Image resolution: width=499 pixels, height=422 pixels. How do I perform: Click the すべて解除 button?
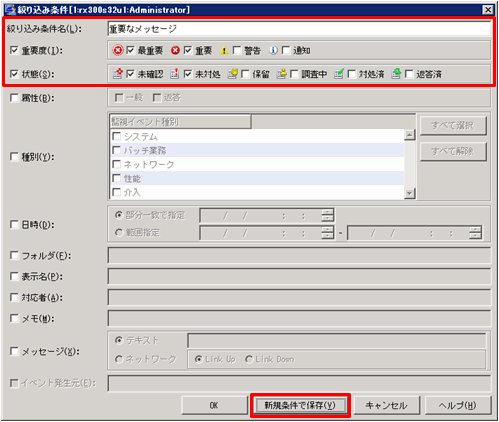pos(453,152)
